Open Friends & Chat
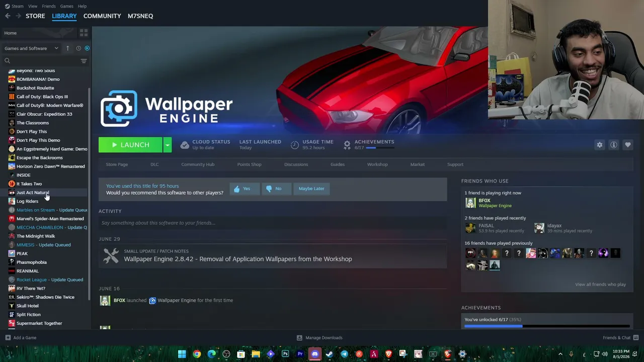The image size is (644, 362). (621, 338)
